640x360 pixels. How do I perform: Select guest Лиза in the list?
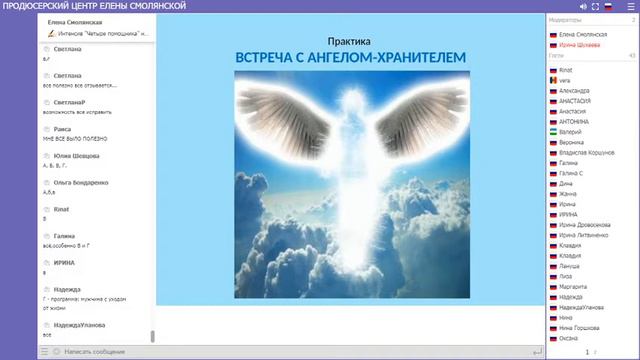565,276
